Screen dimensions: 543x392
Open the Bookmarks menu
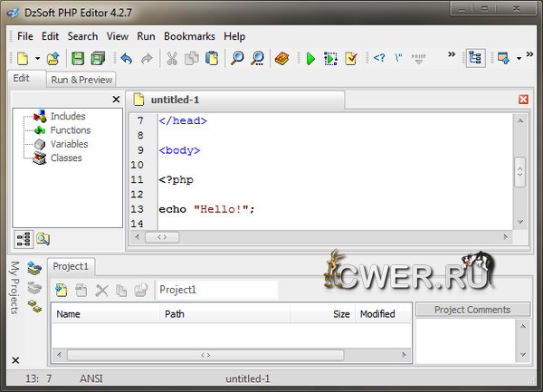coord(188,36)
